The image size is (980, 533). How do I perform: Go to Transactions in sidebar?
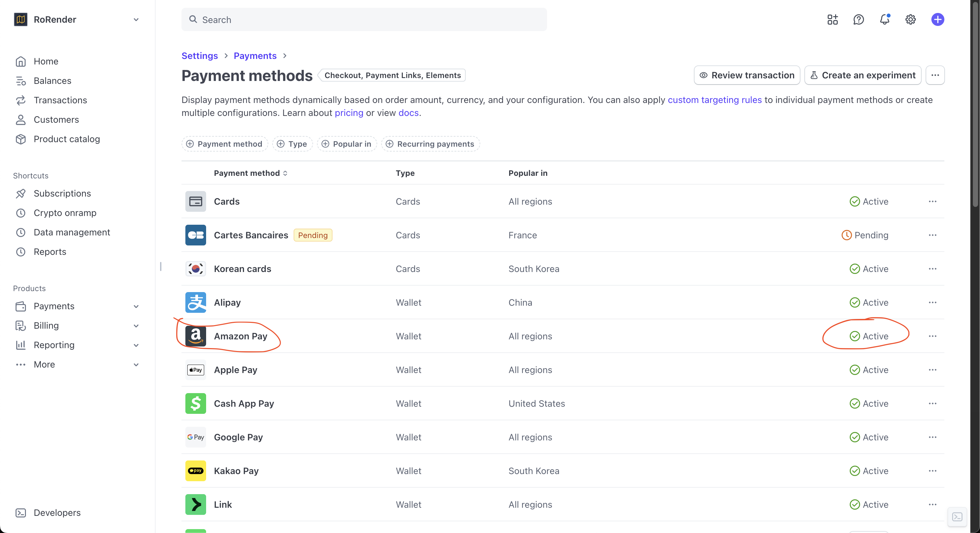point(60,100)
